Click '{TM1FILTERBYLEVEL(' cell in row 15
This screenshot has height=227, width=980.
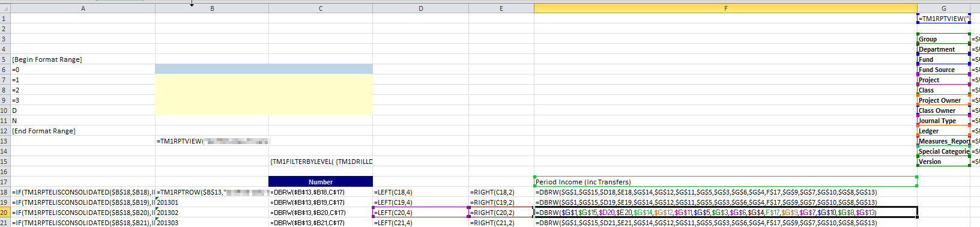pos(321,162)
